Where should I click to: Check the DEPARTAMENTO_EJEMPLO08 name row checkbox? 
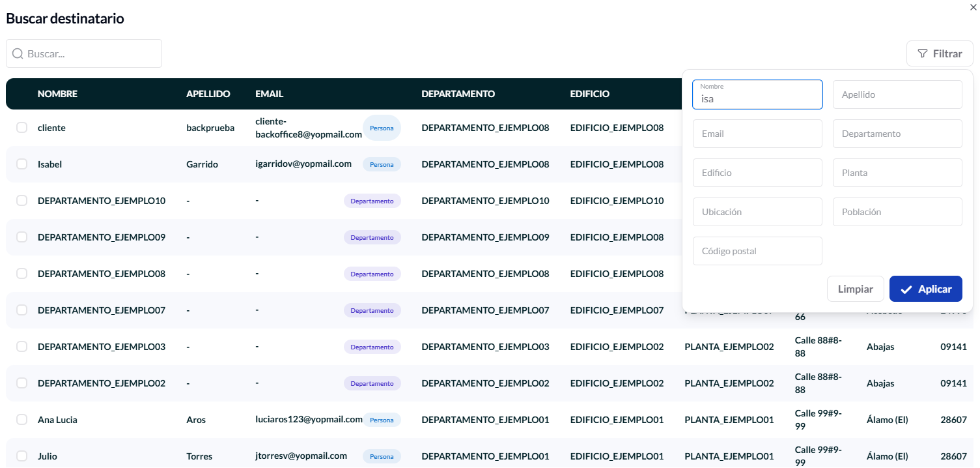click(21, 274)
